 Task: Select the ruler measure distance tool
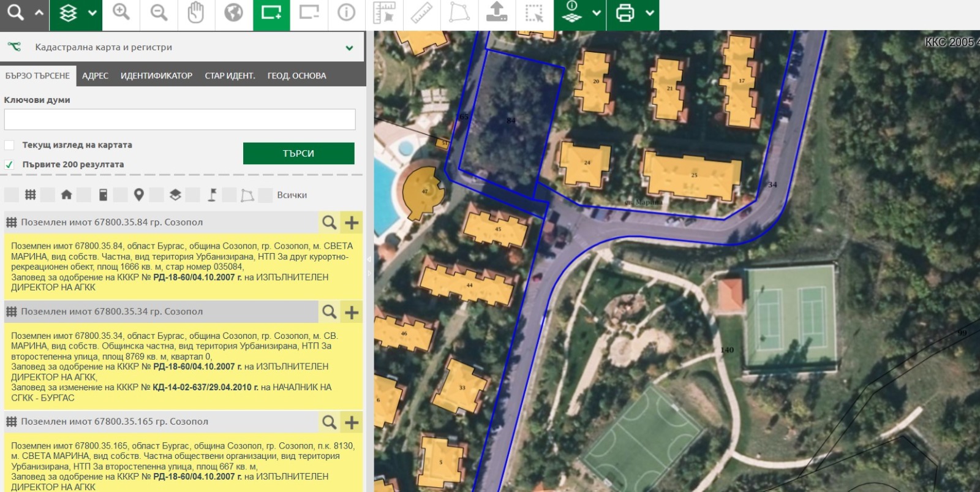click(421, 13)
